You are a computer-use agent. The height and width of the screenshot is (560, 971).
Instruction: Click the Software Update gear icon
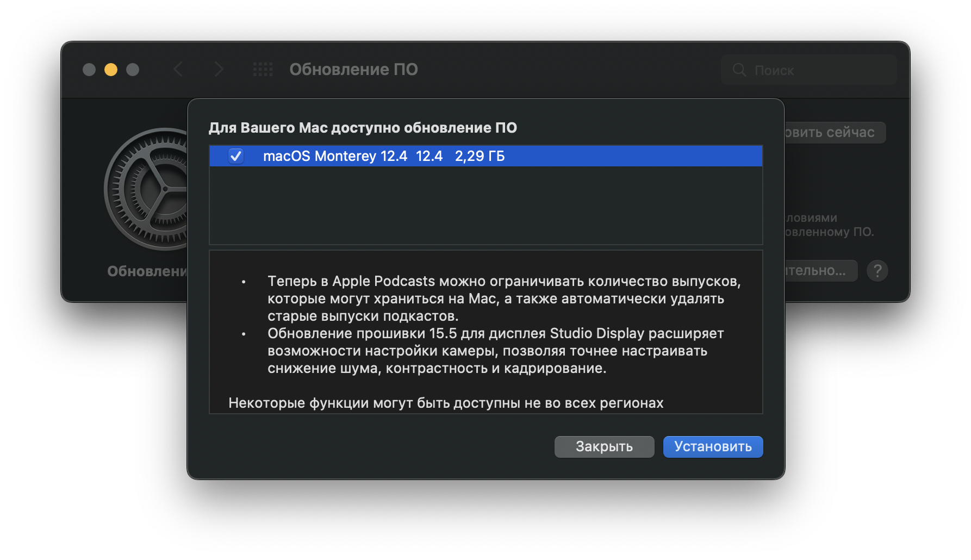click(146, 189)
